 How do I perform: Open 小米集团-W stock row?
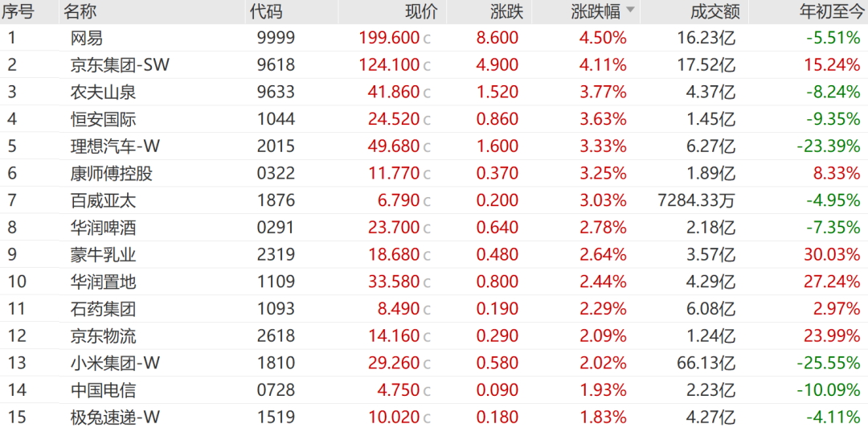pos(434,363)
